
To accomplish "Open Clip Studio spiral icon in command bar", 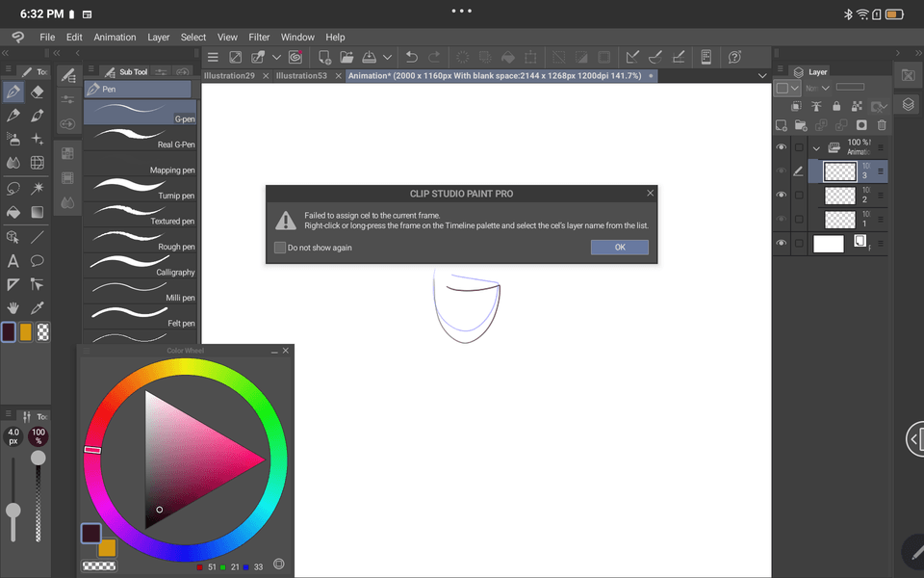I will (295, 57).
